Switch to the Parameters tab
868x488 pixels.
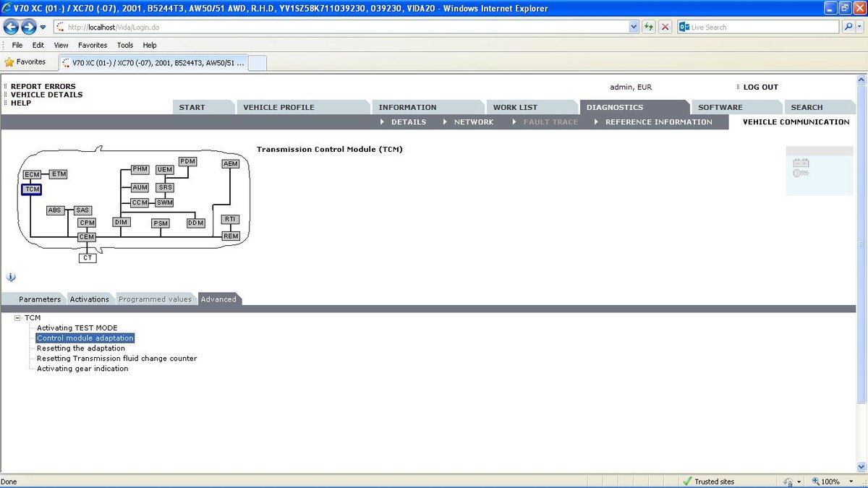39,299
